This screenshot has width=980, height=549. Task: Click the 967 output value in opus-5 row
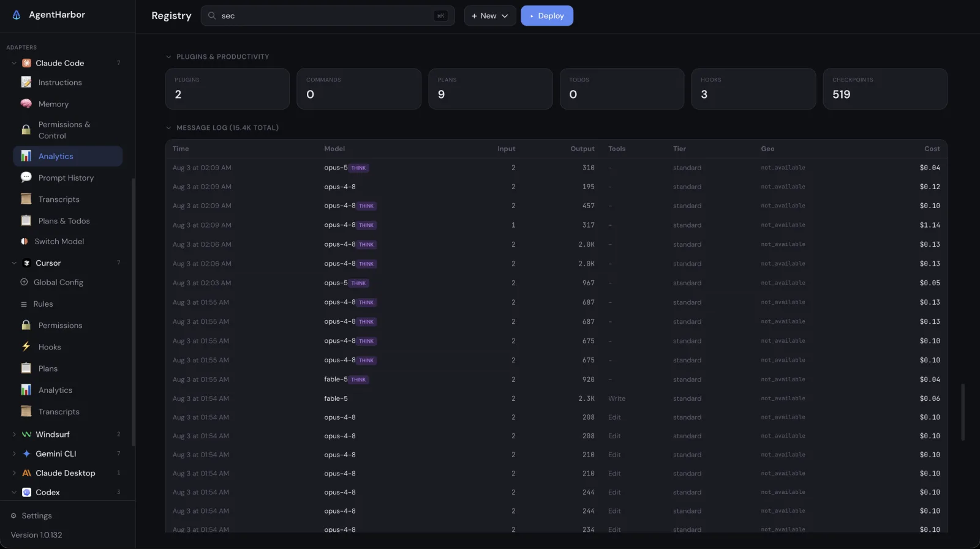tap(589, 283)
